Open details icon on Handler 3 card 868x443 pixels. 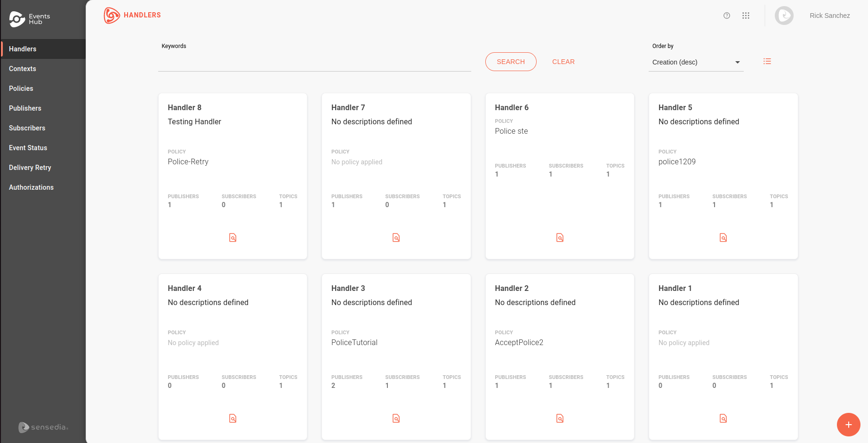pos(396,418)
